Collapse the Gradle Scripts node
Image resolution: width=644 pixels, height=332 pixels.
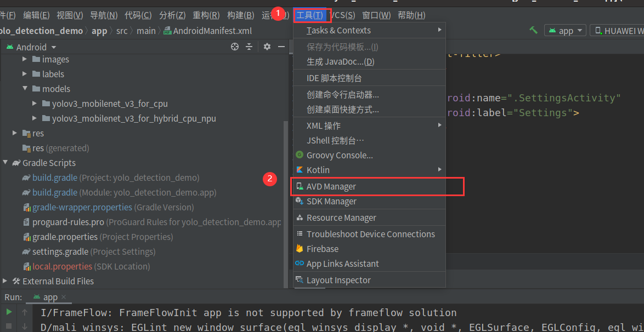pyautogui.click(x=5, y=163)
